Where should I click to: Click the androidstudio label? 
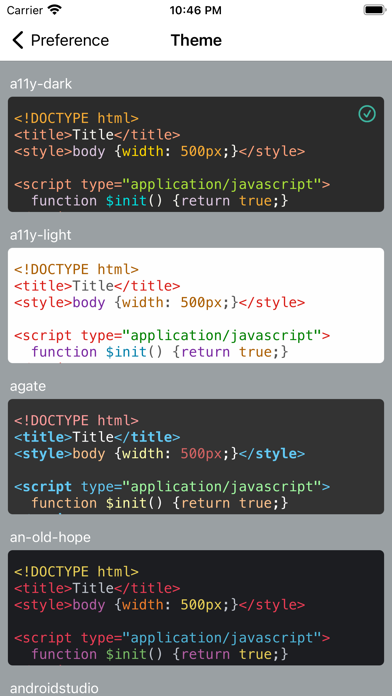pos(54,688)
